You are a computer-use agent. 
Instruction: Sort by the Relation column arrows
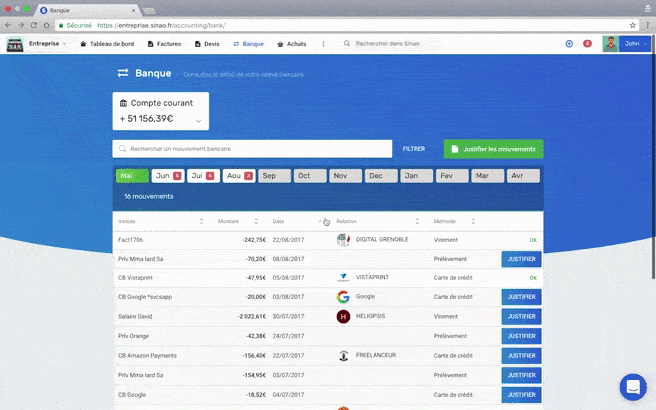click(417, 221)
